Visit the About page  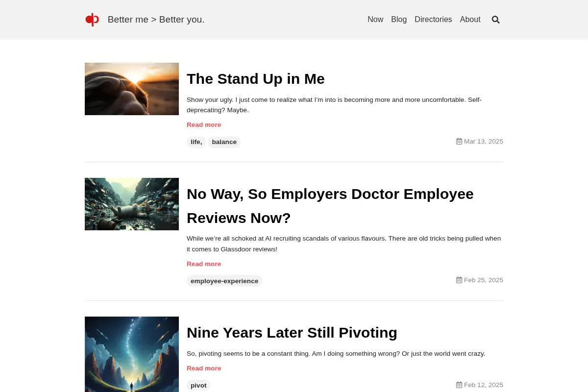click(470, 20)
